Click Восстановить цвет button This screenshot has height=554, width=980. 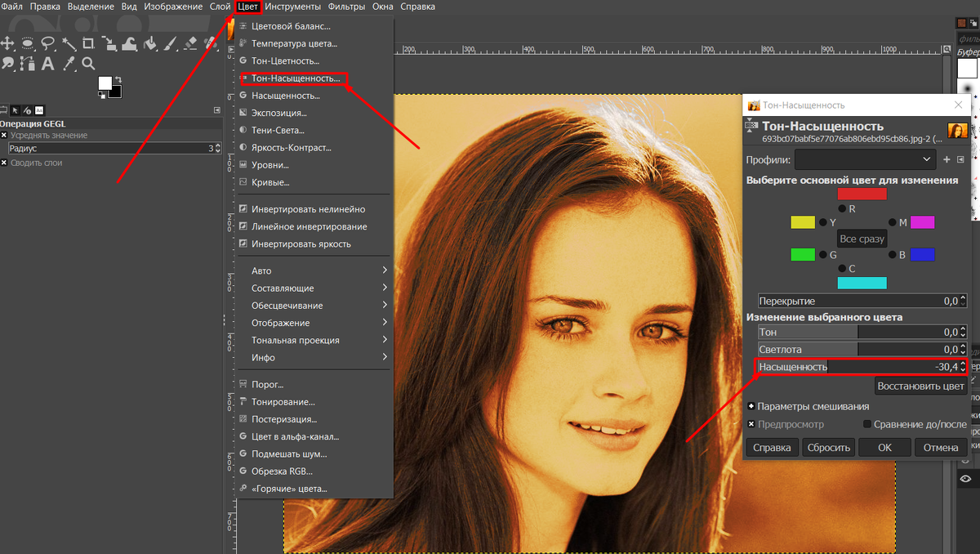tap(920, 386)
